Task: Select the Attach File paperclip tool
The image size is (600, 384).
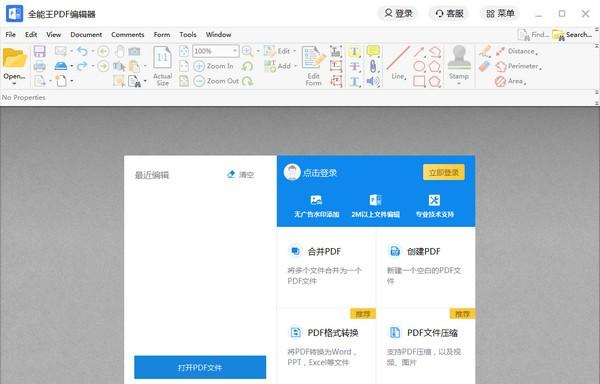Action: coord(373,67)
